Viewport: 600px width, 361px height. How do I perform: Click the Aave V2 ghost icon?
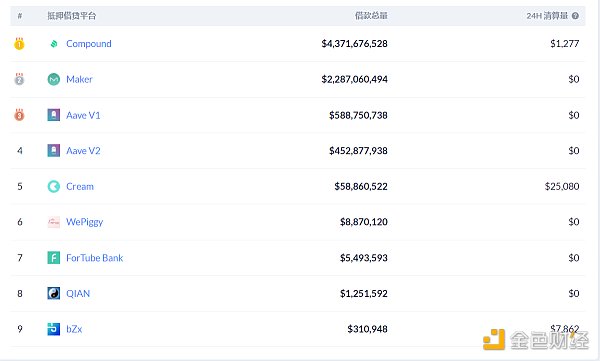click(x=54, y=150)
